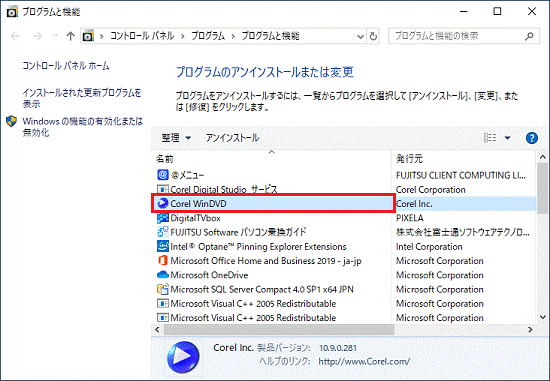Click the Microsoft OneDrive cloud icon

[x=163, y=275]
